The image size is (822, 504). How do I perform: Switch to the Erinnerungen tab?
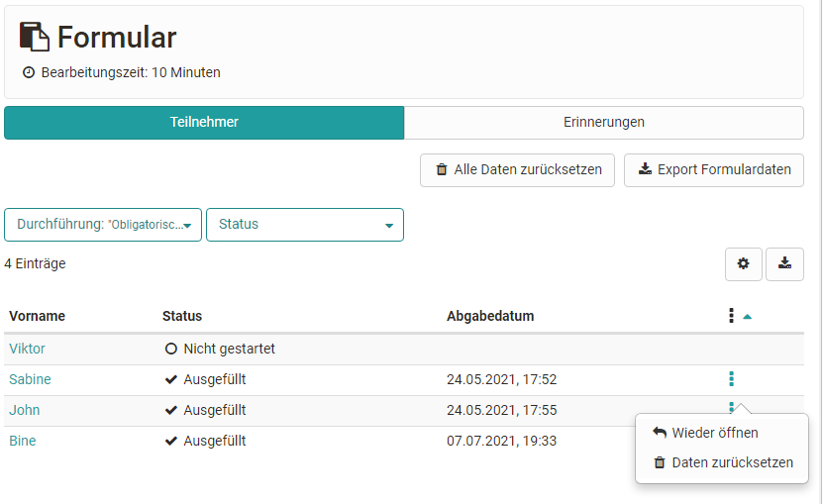(x=604, y=123)
